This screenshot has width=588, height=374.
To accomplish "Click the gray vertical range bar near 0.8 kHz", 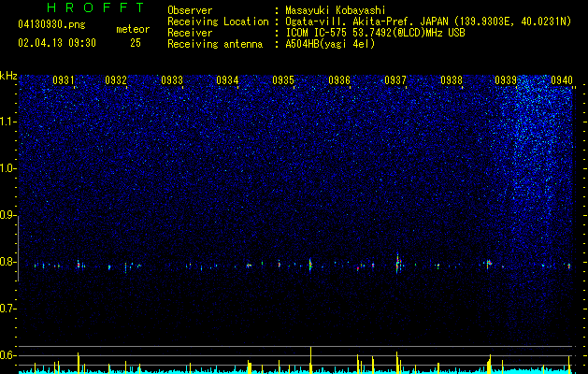I will point(19,249).
